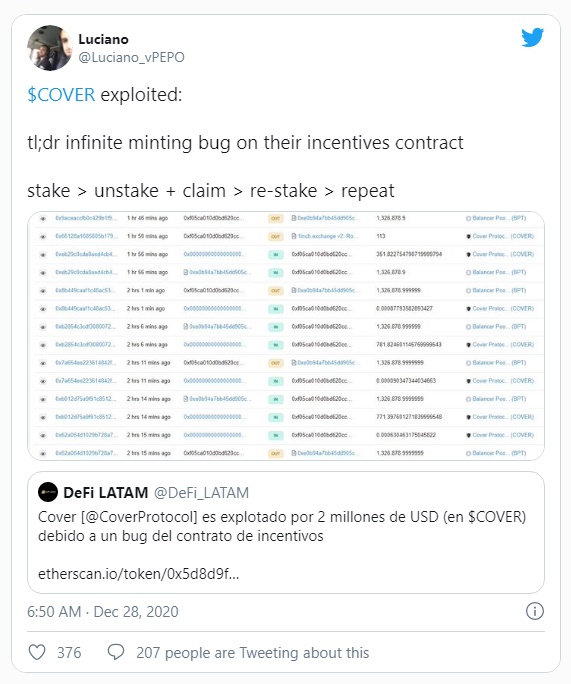571x684 pixels.
Task: Open the quoted DeFi LATAM tweet card
Action: click(x=286, y=532)
